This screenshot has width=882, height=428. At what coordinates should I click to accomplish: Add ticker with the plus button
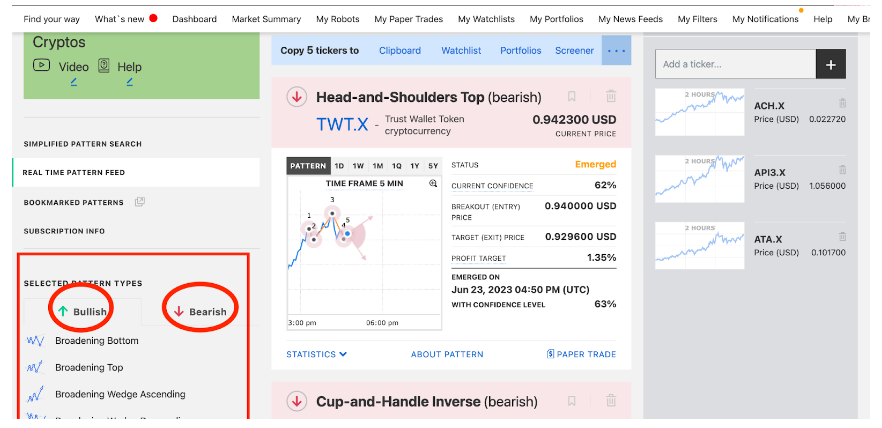pos(831,64)
